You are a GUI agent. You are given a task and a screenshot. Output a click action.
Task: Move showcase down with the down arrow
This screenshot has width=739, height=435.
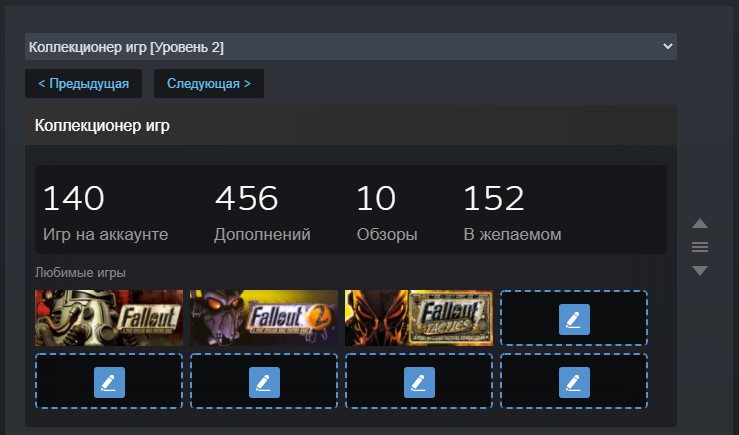(700, 270)
